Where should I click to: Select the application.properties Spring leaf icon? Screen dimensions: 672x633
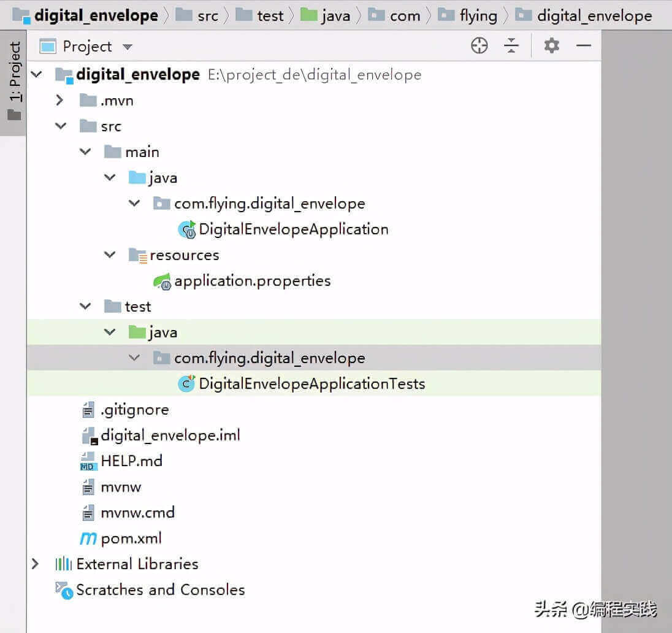[x=162, y=282]
